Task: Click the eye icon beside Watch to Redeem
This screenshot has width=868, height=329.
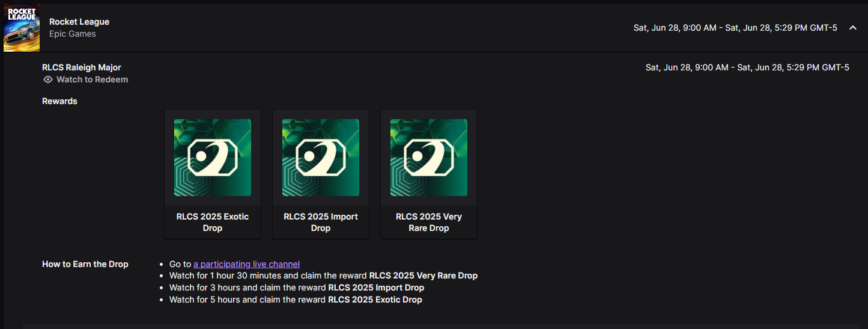Action: coord(48,79)
